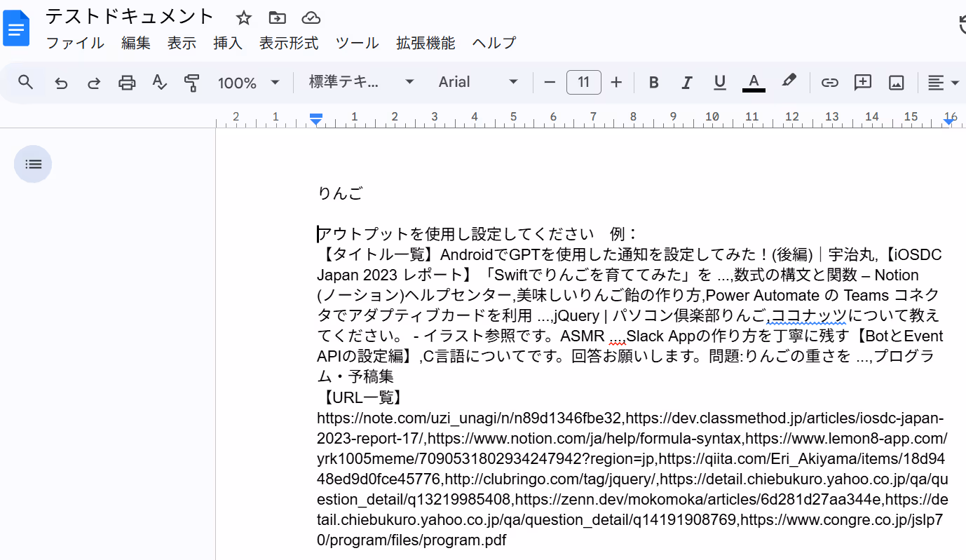Open the 拡張機能 menu

[x=426, y=43]
